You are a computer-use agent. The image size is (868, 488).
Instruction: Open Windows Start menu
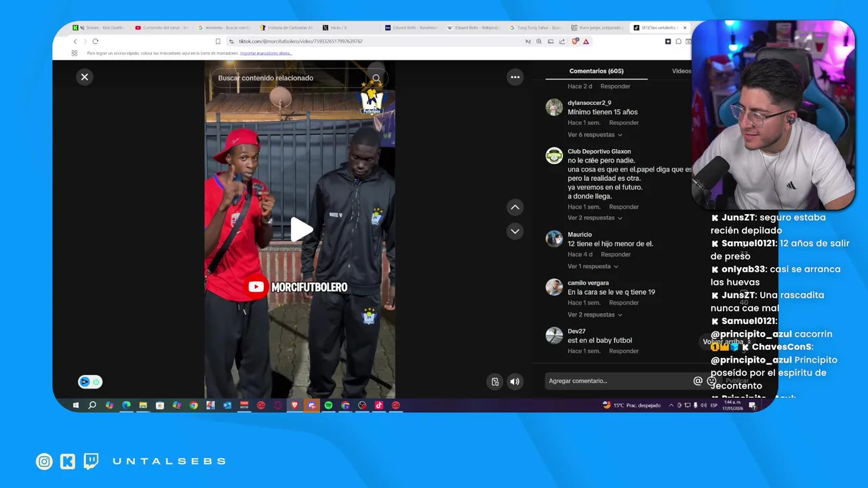tap(75, 405)
